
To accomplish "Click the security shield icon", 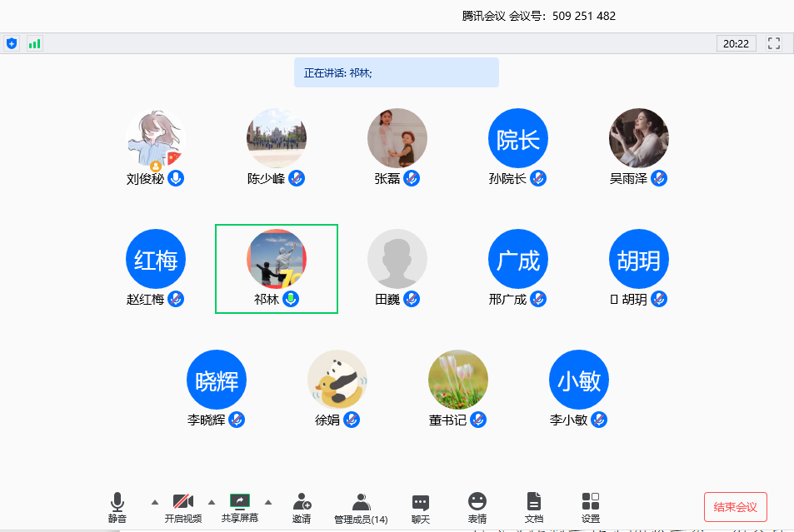I will [x=12, y=43].
